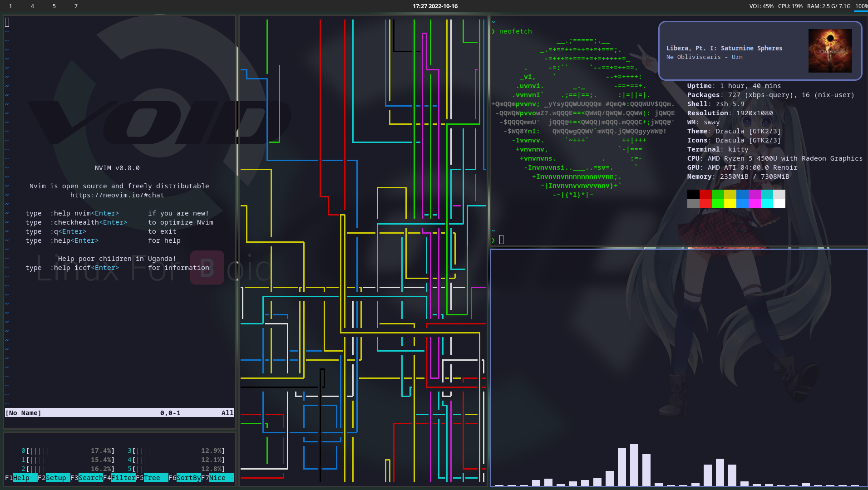Click 'All' in the nvim status line
Viewport: 868px width, 490px height.
(227, 413)
